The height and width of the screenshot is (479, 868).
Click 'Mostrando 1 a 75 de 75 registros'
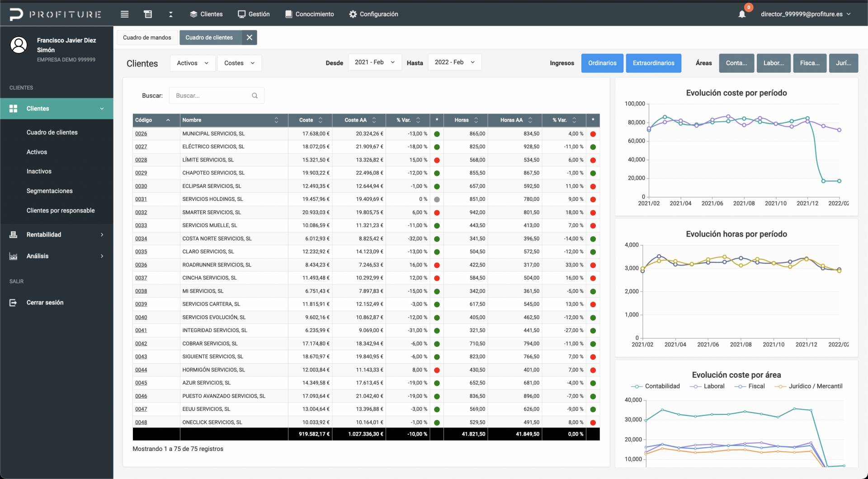pos(178,449)
